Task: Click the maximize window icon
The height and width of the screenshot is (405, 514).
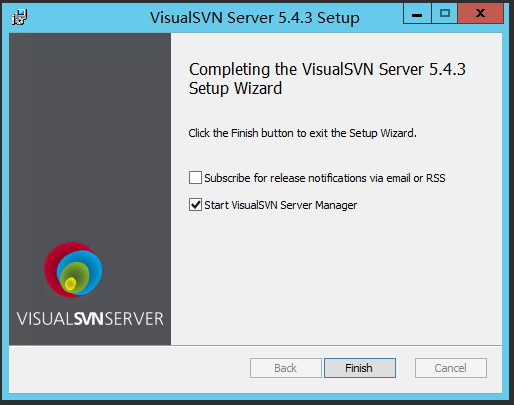Action: (445, 14)
